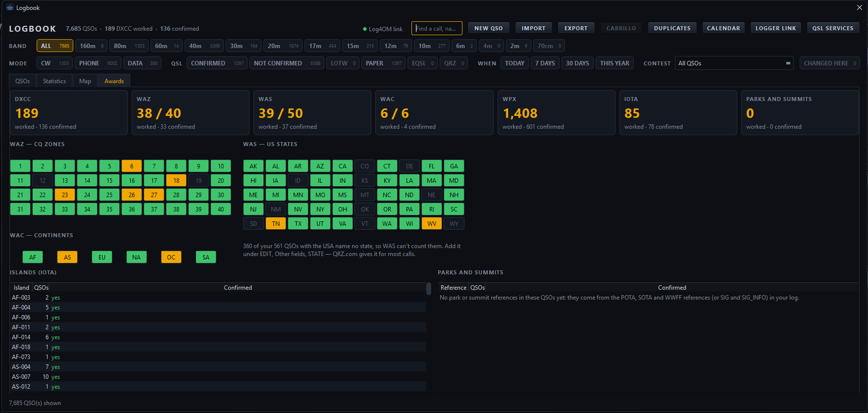868x413 pixels.
Task: Create a new entry with NEW QSO
Action: 489,28
